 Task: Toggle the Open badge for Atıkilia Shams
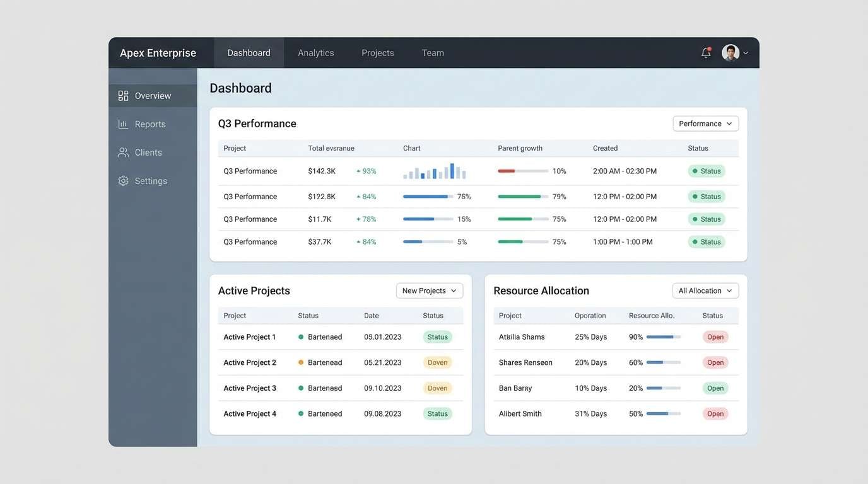[716, 336]
